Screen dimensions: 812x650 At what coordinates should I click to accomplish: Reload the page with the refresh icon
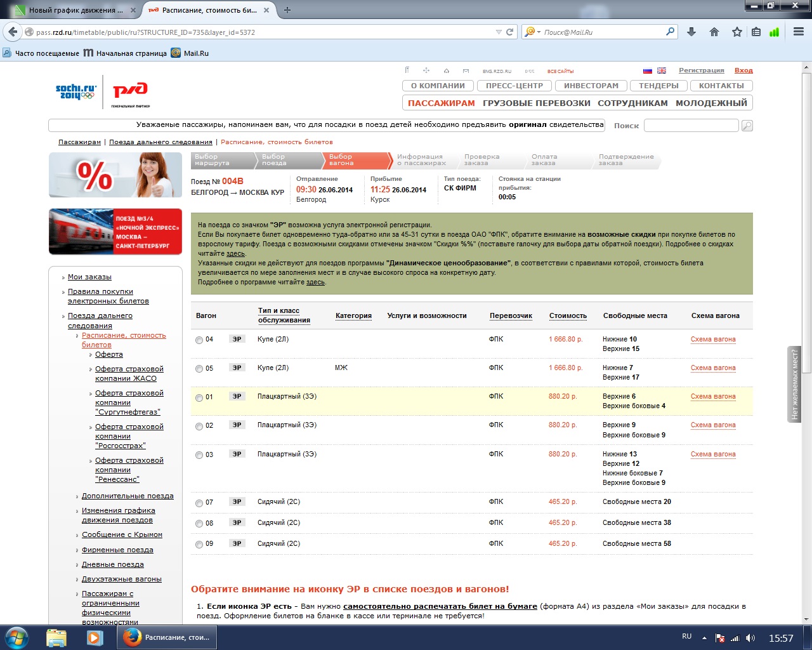pyautogui.click(x=509, y=32)
